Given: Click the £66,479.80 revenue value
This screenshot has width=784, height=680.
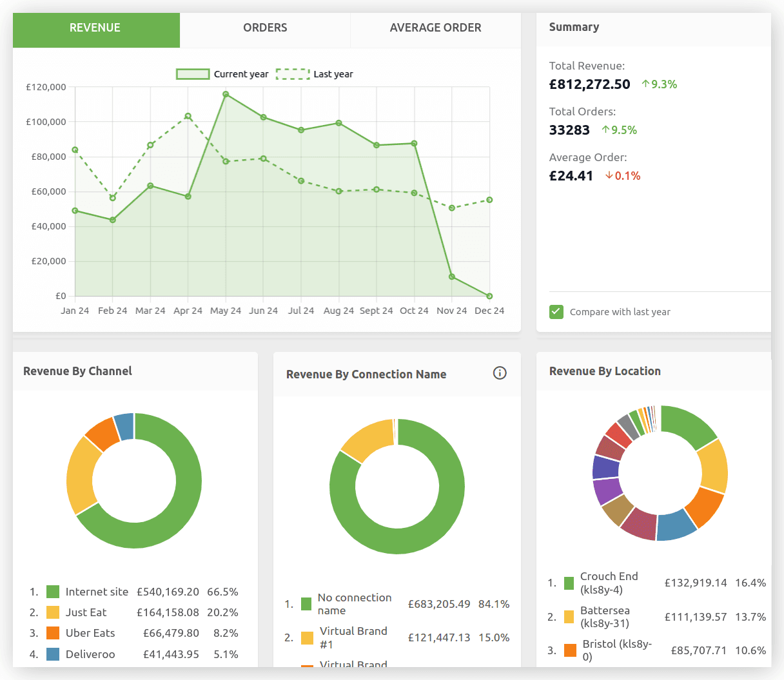Looking at the screenshot, I should [x=171, y=633].
